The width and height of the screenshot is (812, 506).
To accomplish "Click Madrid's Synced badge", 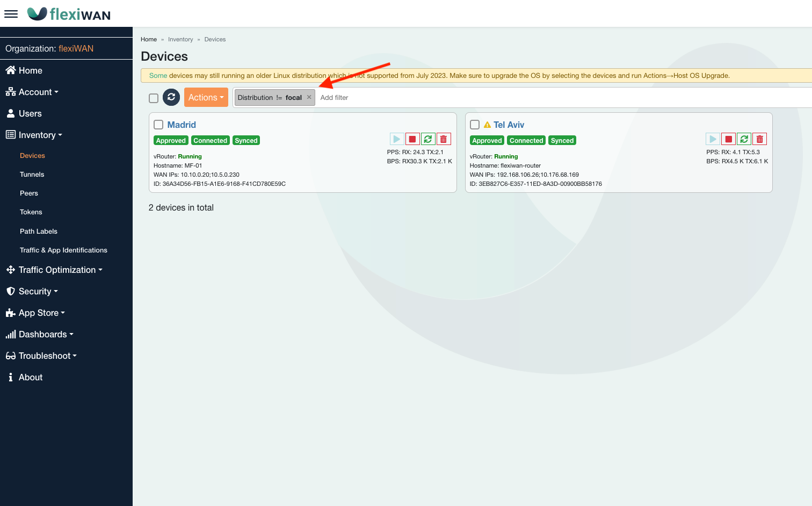I will (246, 141).
